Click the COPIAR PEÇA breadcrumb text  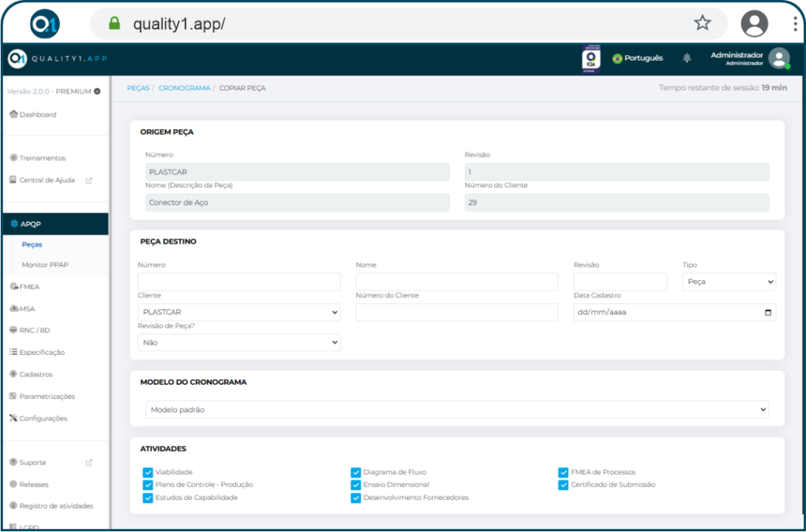click(242, 88)
